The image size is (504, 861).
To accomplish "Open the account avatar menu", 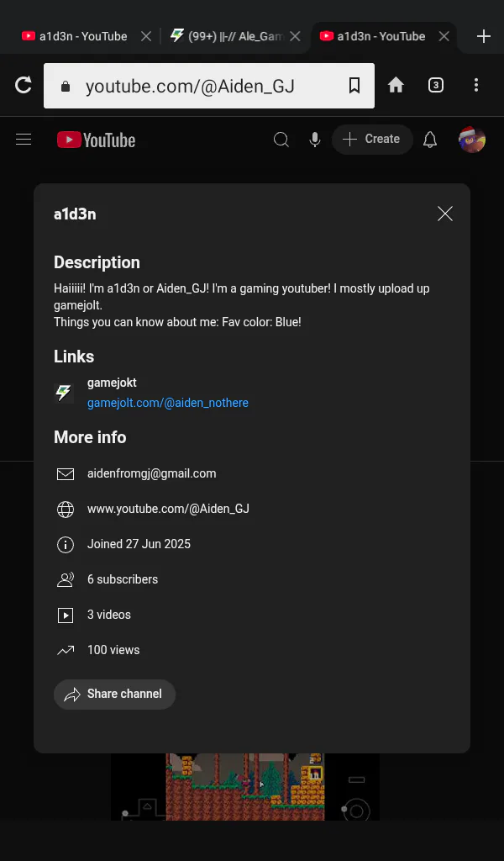I will pyautogui.click(x=472, y=140).
